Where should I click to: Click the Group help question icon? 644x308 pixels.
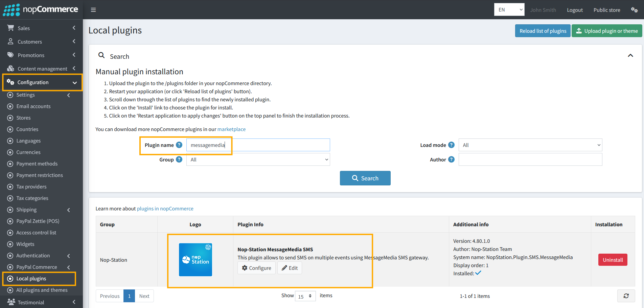point(179,159)
